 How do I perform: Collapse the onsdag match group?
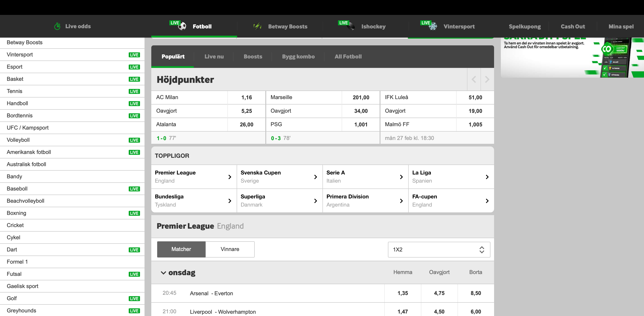click(x=163, y=272)
